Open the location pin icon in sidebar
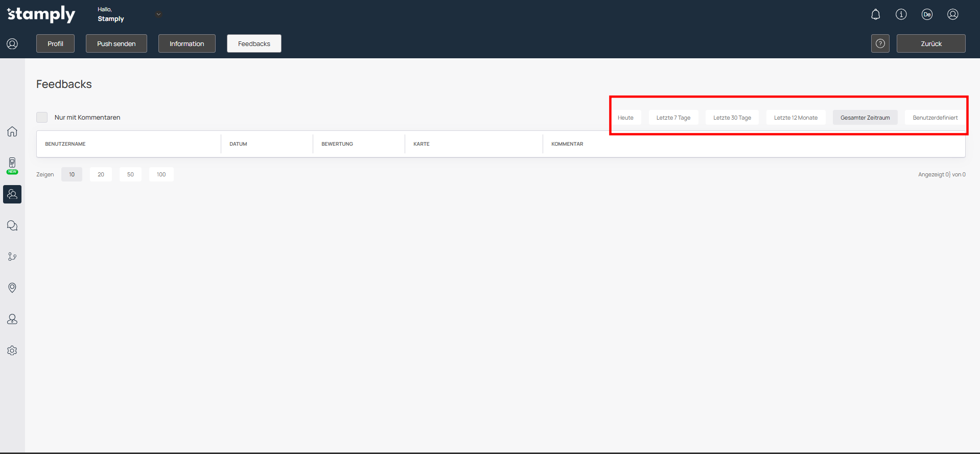Viewport: 980px width, 454px height. (x=12, y=288)
